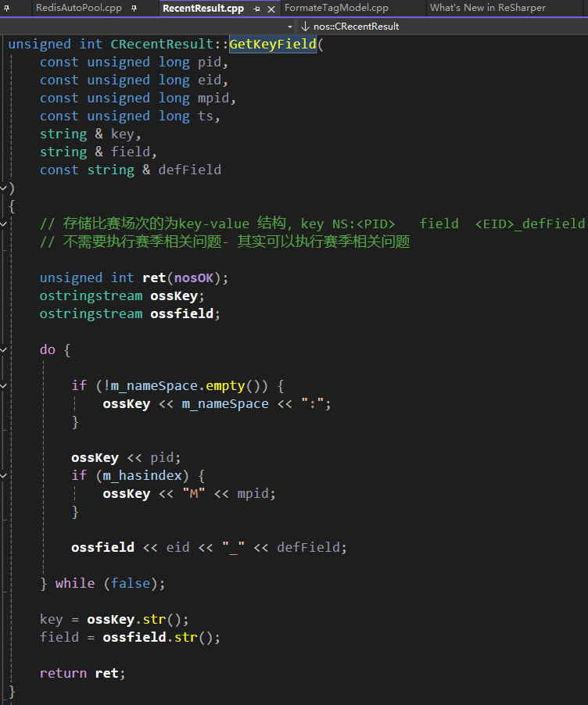Image resolution: width=588 pixels, height=705 pixels.
Task: Click the pin icon at far-left tab edge
Action: coord(7,9)
